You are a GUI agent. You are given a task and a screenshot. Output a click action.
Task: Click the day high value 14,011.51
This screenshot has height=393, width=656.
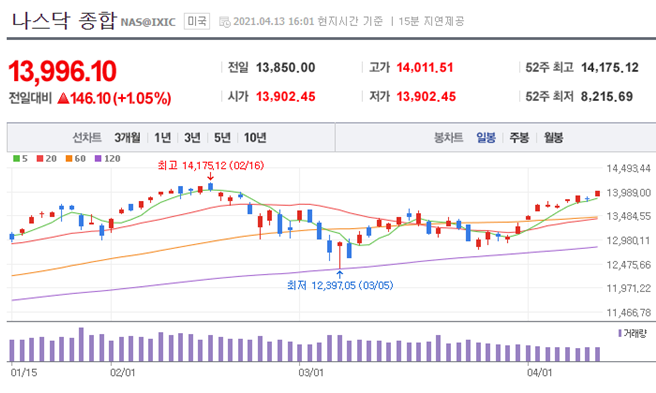(x=425, y=68)
